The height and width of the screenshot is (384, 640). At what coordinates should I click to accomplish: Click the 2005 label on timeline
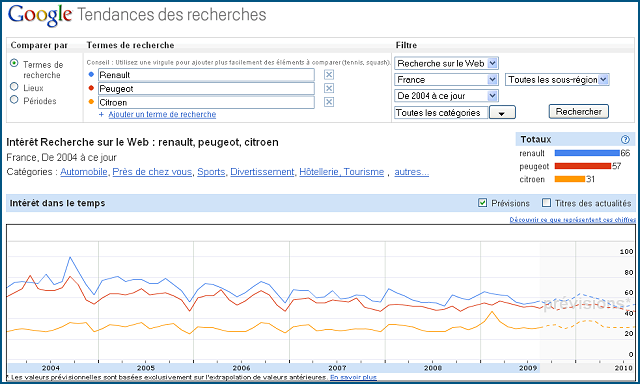click(146, 368)
